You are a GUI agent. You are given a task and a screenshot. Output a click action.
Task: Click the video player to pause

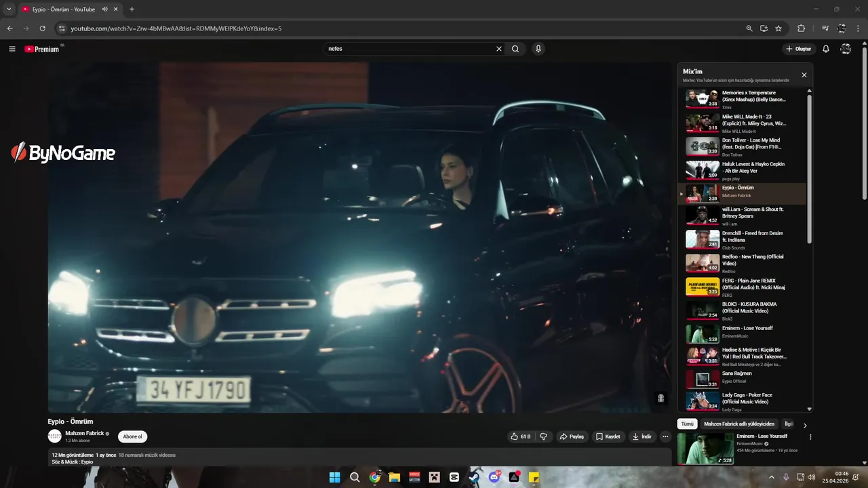point(359,237)
